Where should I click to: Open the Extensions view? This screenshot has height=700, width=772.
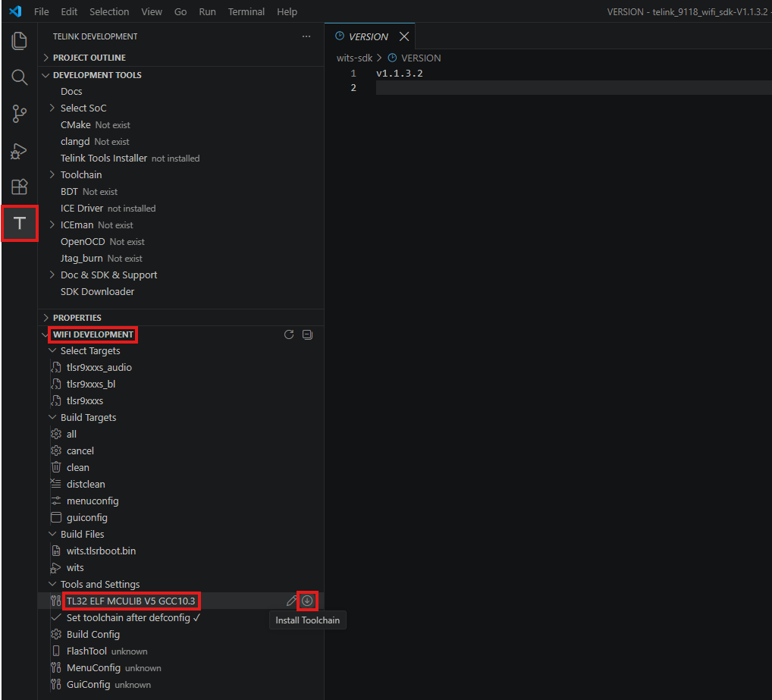pos(19,187)
